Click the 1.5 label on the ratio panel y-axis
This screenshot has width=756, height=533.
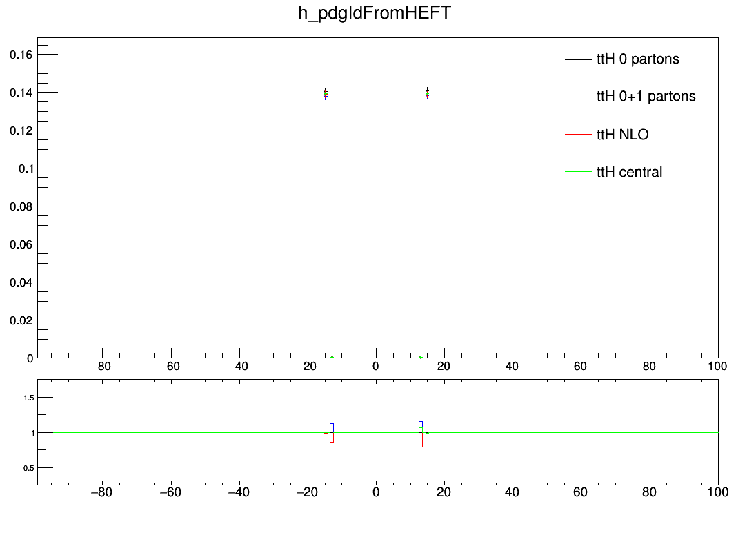tap(28, 398)
